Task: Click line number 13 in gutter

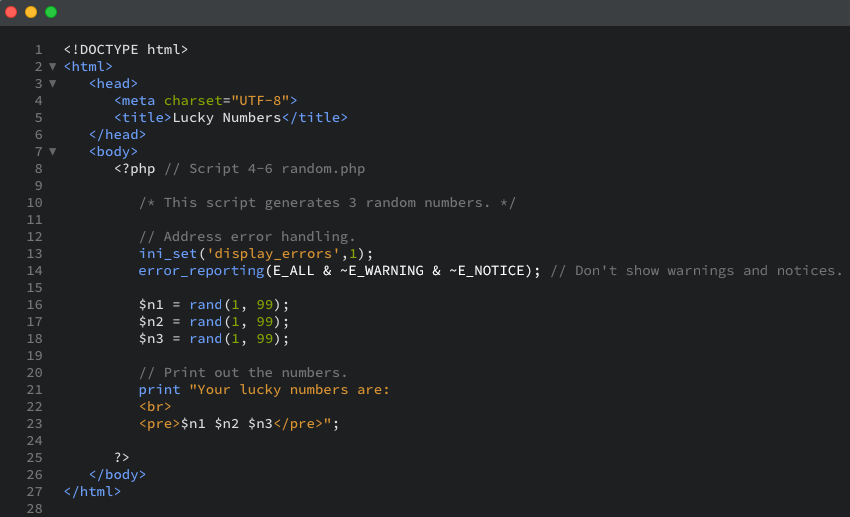Action: click(x=35, y=254)
